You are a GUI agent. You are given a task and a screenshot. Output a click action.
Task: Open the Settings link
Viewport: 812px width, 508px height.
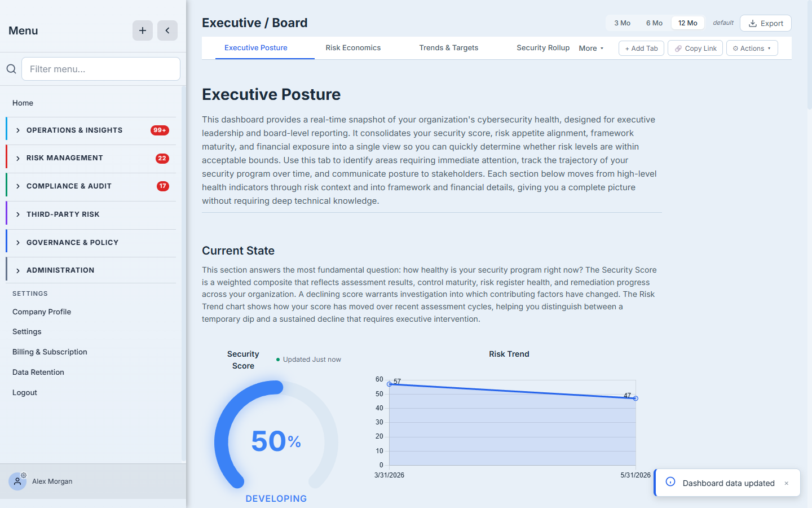pyautogui.click(x=27, y=332)
